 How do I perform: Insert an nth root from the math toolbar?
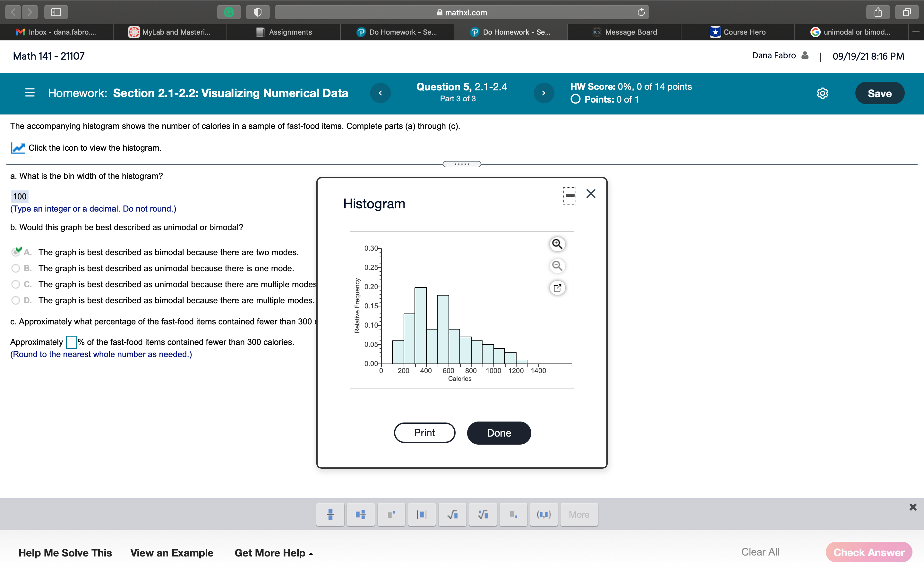[483, 514]
